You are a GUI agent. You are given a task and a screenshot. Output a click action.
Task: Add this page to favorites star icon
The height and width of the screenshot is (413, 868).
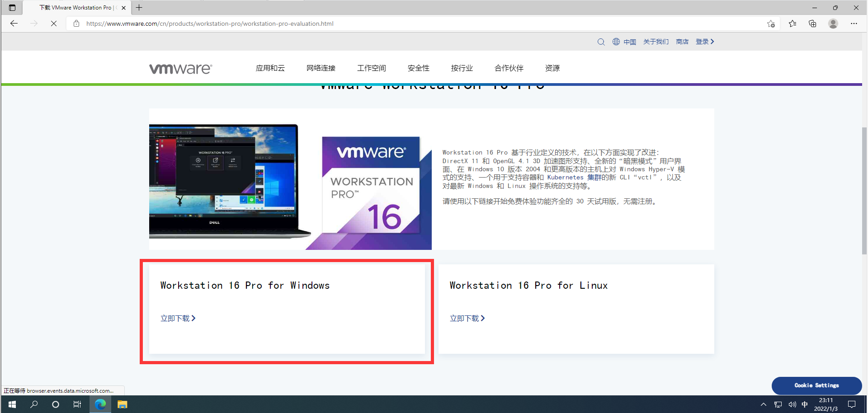coord(771,23)
